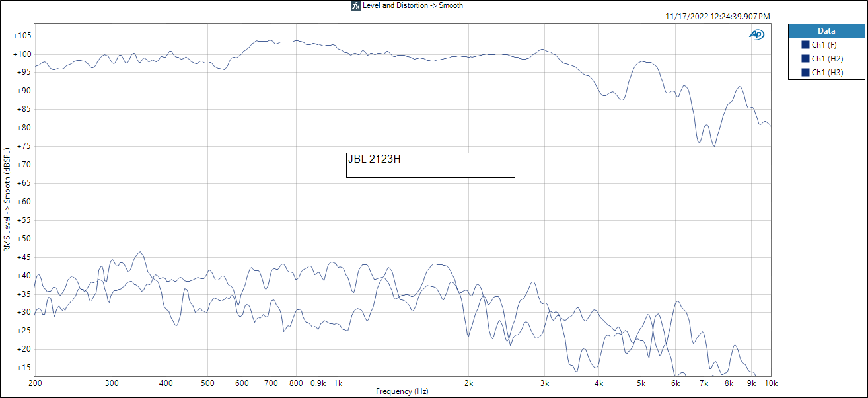The height and width of the screenshot is (398, 868).
Task: Select the Ch1 (F) legend entry text
Action: (824, 45)
